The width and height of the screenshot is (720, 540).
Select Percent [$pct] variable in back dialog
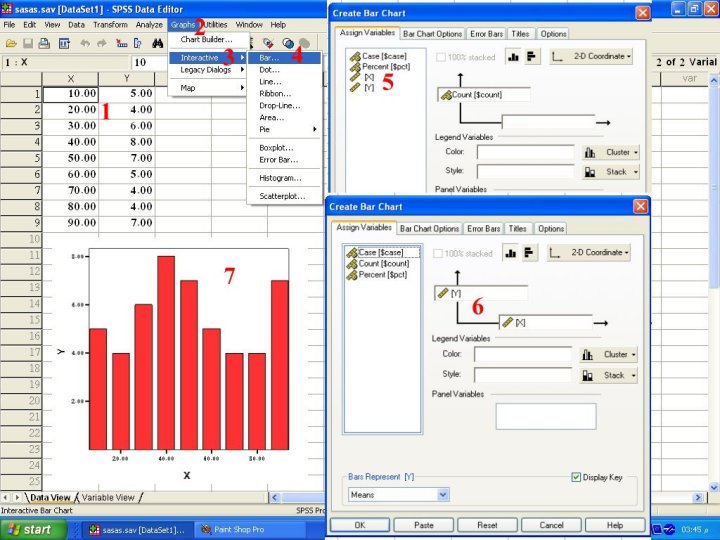(x=386, y=67)
